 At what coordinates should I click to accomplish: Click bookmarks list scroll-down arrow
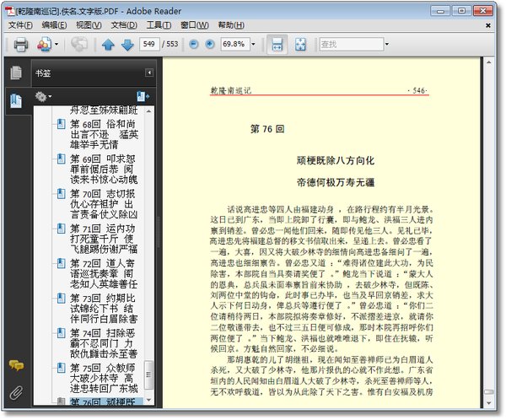coord(148,401)
